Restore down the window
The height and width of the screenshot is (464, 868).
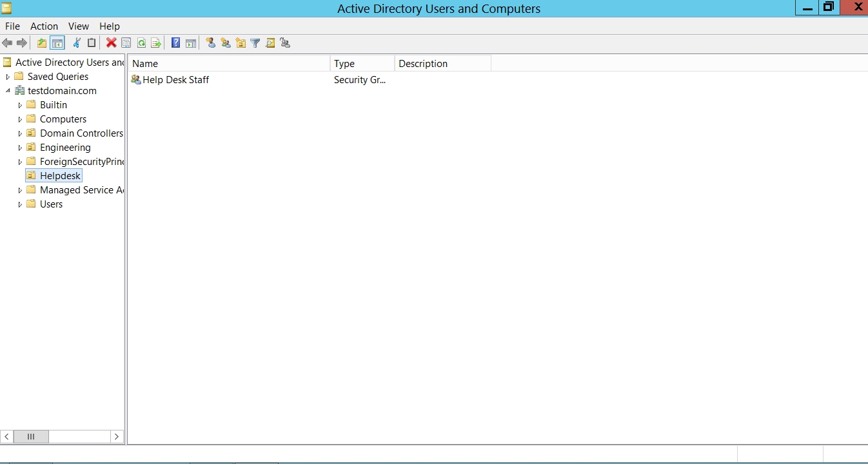coord(829,8)
